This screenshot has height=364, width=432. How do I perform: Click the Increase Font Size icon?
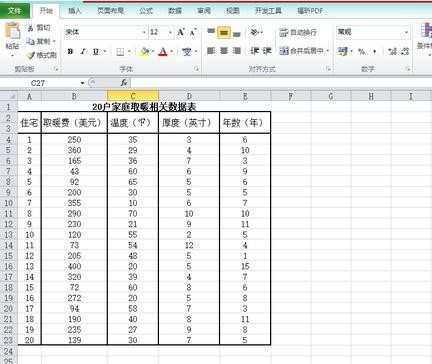181,32
